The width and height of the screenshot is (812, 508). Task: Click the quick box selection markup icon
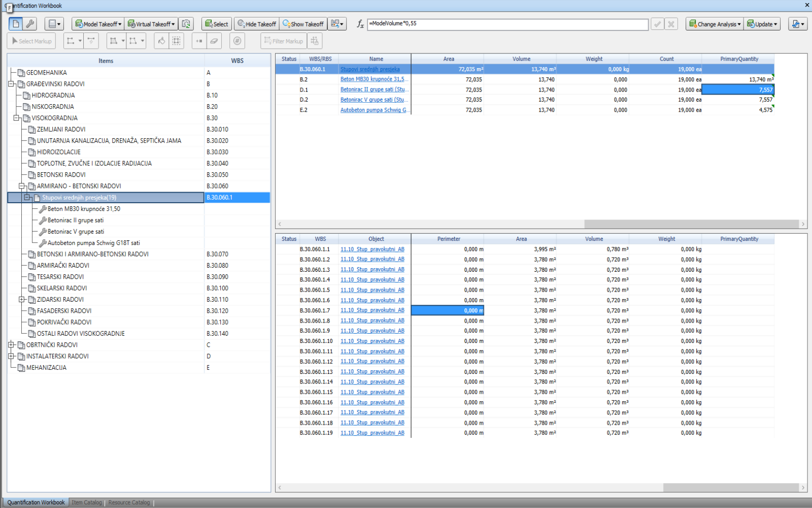click(x=176, y=41)
